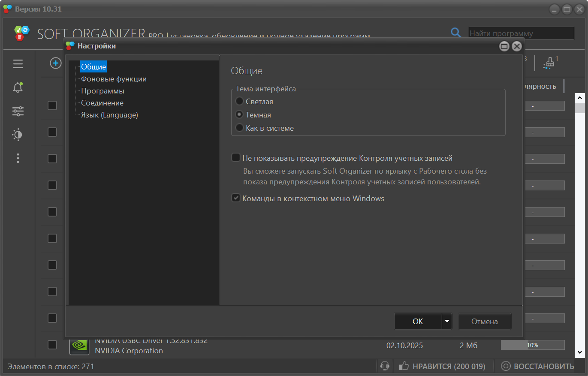588x376 pixels.
Task: Enable Не показывать предупреждение Контроля учетных записей
Action: [236, 158]
